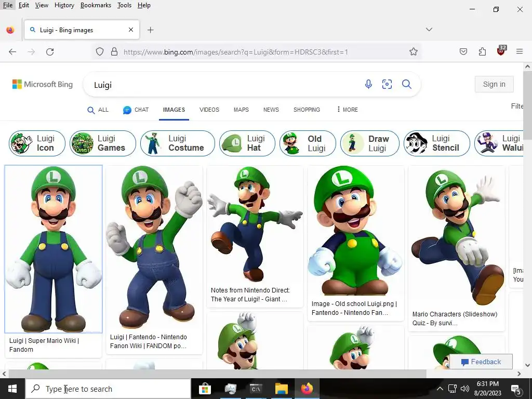
Task: Close the Luigi - Bing images tab
Action: pyautogui.click(x=131, y=30)
